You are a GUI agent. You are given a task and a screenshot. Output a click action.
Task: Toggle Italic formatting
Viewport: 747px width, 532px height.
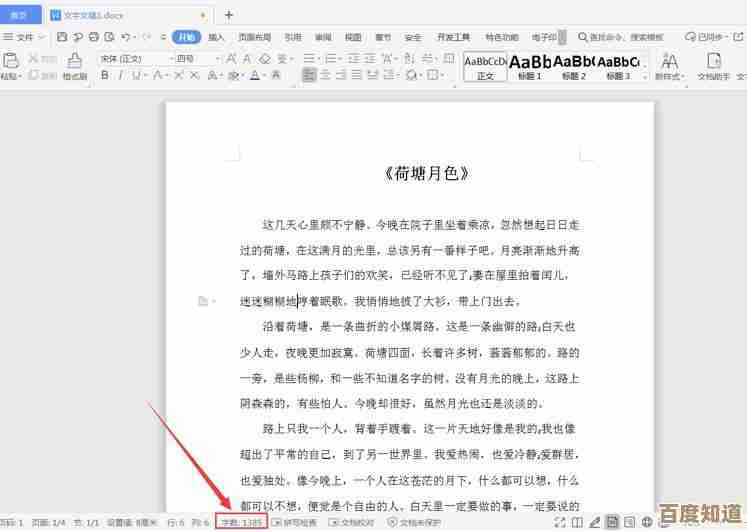[x=121, y=75]
